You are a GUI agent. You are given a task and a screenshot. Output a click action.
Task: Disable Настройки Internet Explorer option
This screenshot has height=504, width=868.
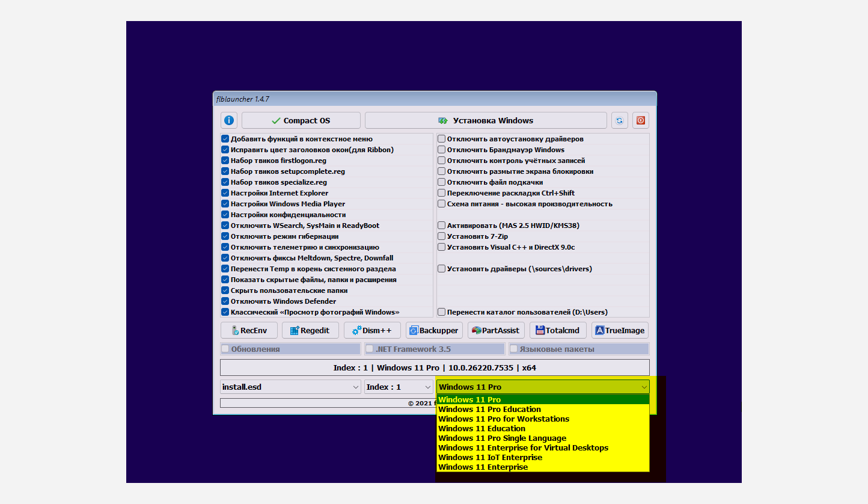click(225, 193)
